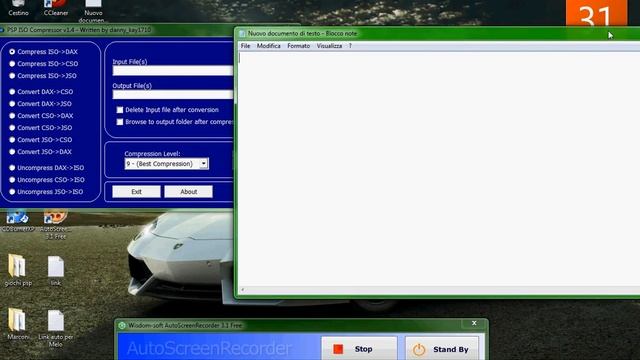The height and width of the screenshot is (360, 640).
Task: Open the Compression Level dropdown
Action: [x=167, y=164]
